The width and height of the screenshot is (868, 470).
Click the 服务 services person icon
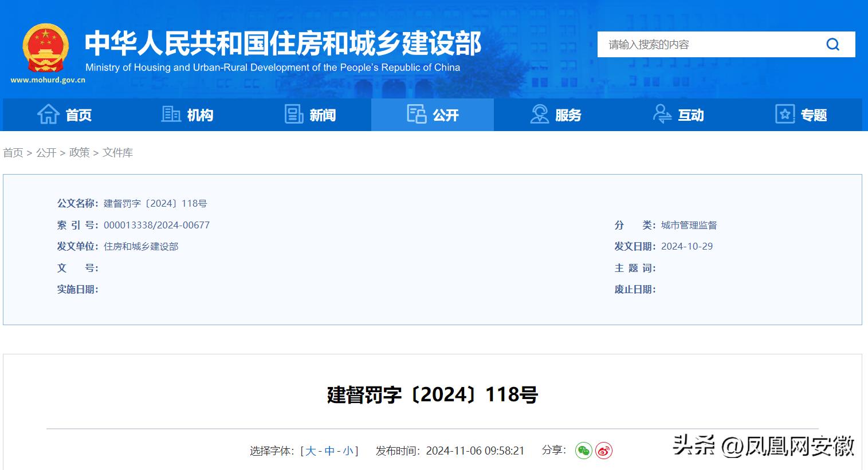(x=539, y=114)
